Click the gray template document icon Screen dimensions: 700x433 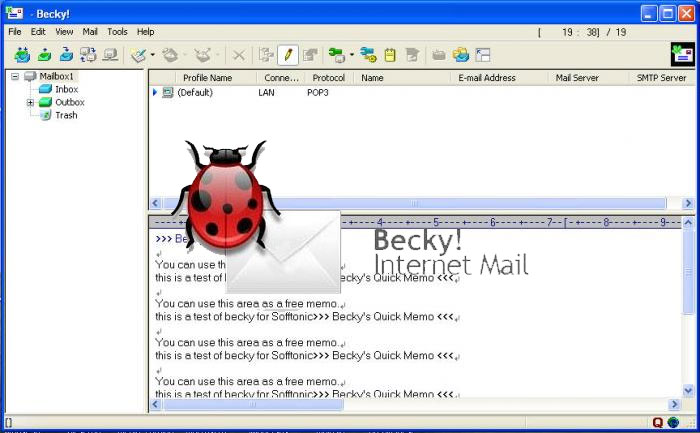[x=412, y=55]
